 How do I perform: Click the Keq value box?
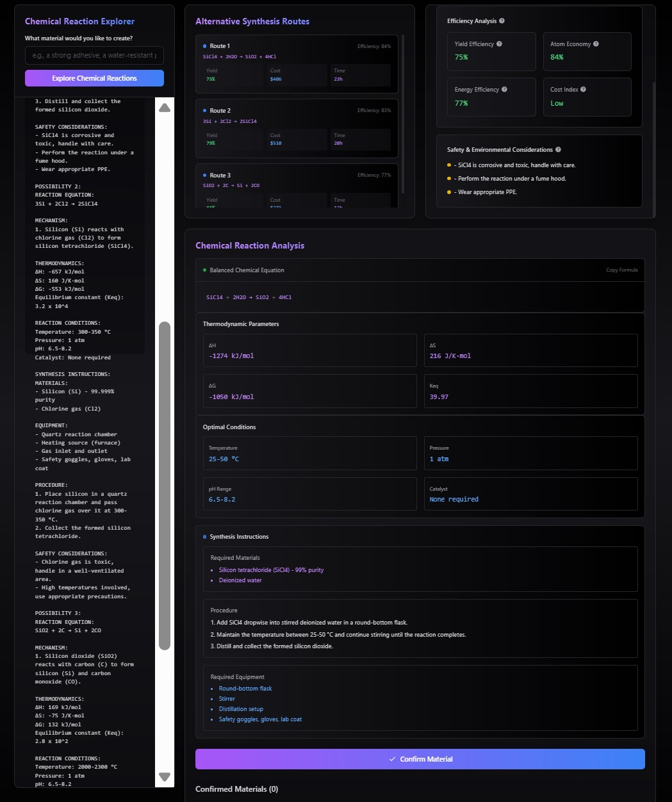tap(530, 391)
